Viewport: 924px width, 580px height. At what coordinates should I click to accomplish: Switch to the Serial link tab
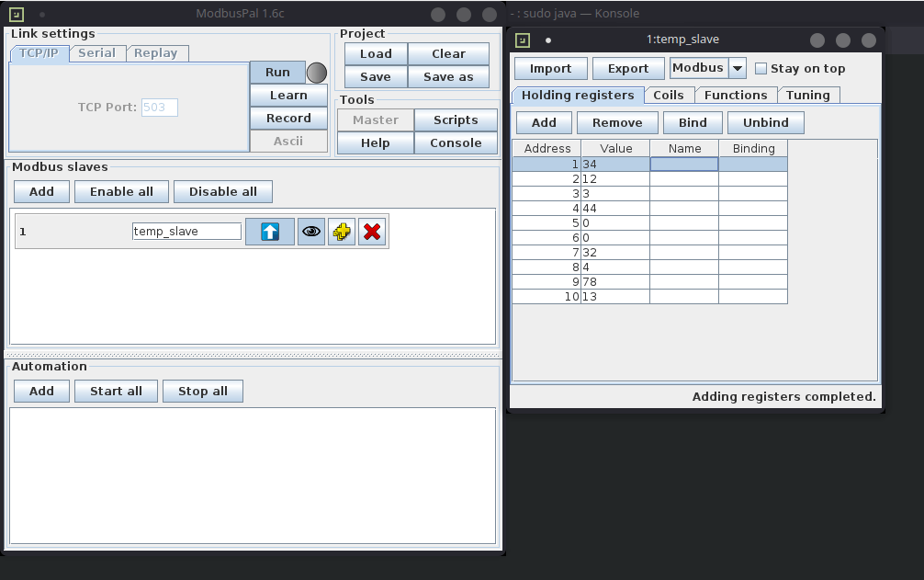pyautogui.click(x=96, y=53)
